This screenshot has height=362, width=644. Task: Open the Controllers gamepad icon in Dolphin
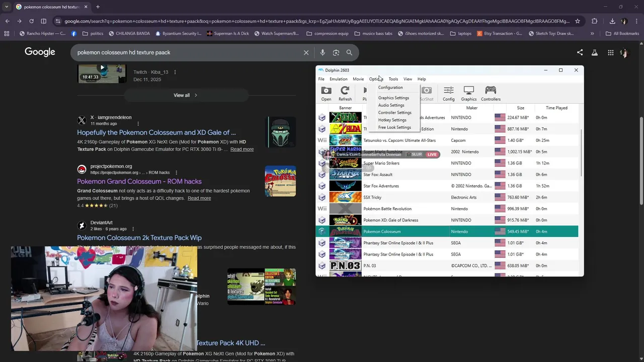490,91
